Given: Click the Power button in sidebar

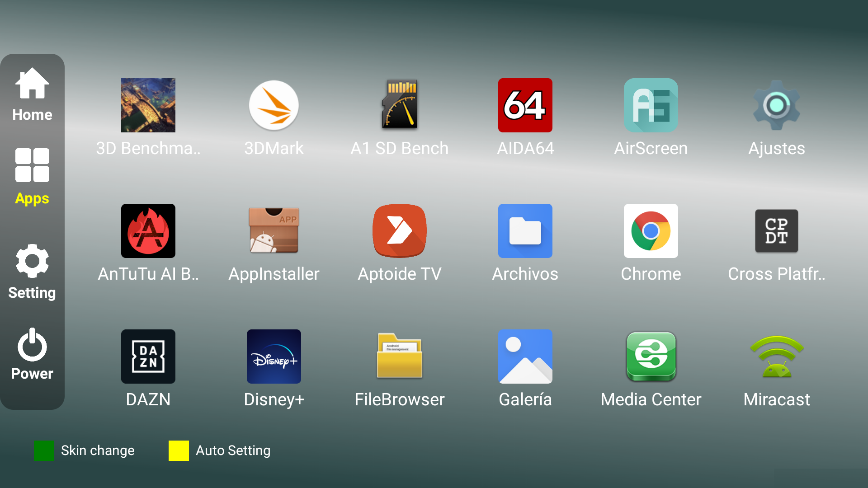Looking at the screenshot, I should [x=32, y=354].
